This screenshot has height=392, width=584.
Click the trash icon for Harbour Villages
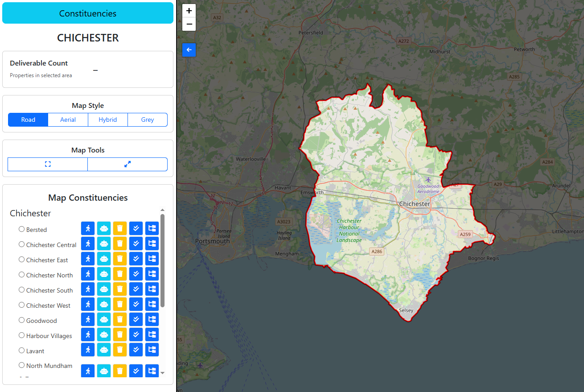pos(119,334)
